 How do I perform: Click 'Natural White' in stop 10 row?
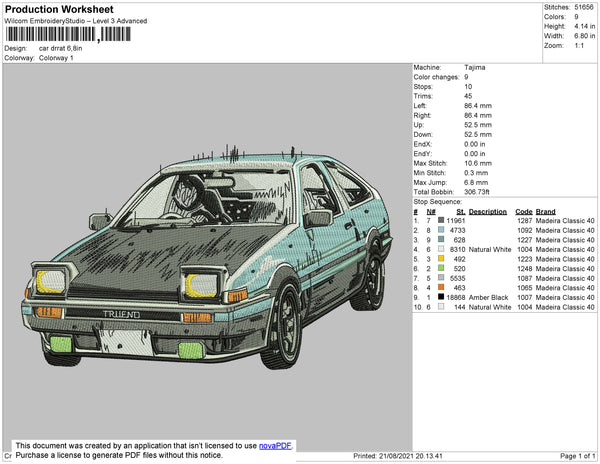(x=490, y=307)
